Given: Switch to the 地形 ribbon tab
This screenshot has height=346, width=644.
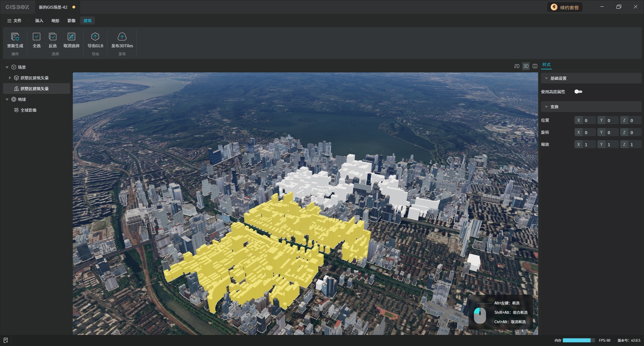Looking at the screenshot, I should click(55, 21).
